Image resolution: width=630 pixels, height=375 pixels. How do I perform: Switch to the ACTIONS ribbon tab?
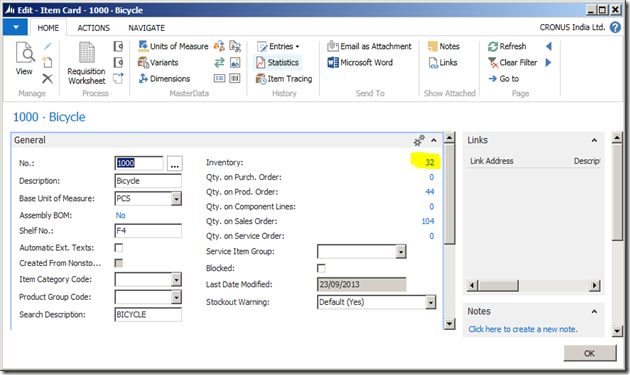94,28
